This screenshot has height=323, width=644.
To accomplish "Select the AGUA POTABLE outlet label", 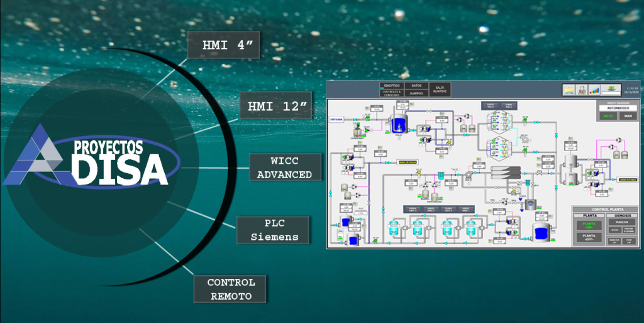I will 627,180.
